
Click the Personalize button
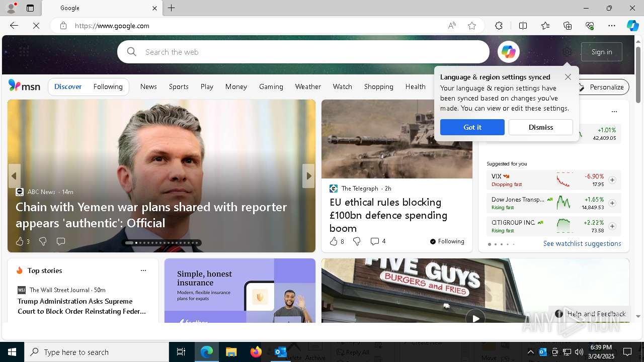click(601, 87)
